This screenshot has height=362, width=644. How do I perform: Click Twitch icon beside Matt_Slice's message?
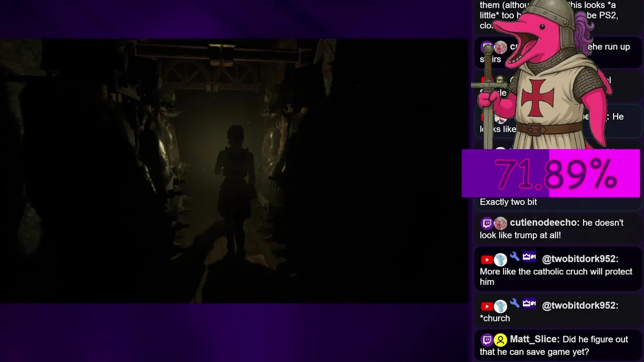tap(487, 340)
